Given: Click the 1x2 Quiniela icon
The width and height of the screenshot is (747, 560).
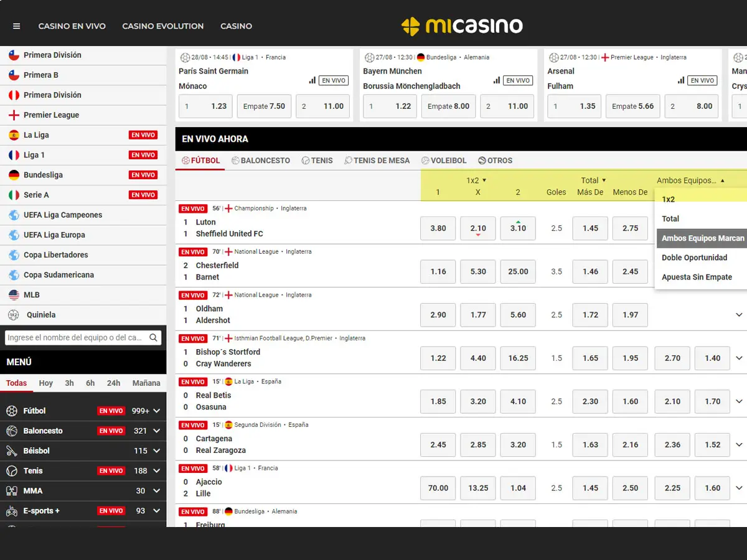Looking at the screenshot, I should pyautogui.click(x=14, y=315).
